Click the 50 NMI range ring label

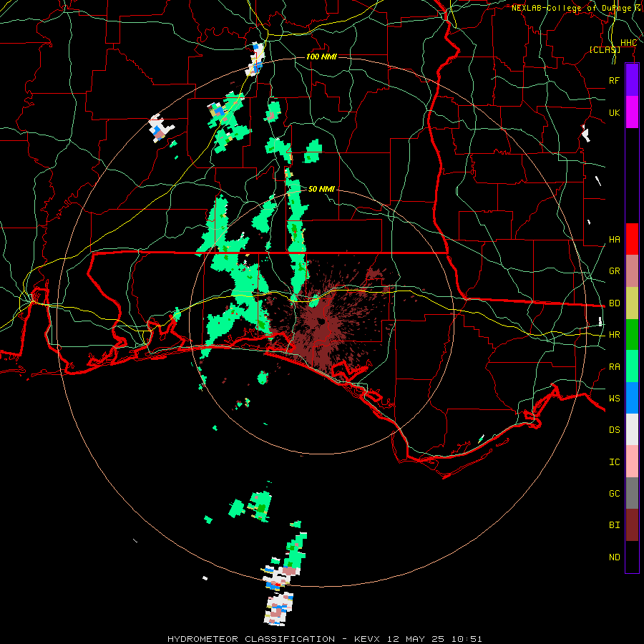[321, 189]
